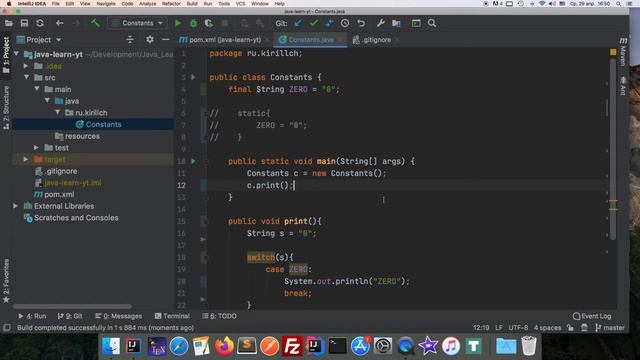Open the Project view dropdown
Viewport: 640px width, 360px height.
pos(39,40)
